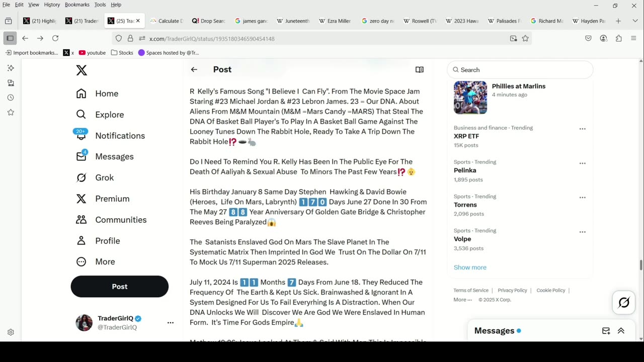Open the Bookmarks menu
Screen dimensions: 644x362
[x=77, y=5]
